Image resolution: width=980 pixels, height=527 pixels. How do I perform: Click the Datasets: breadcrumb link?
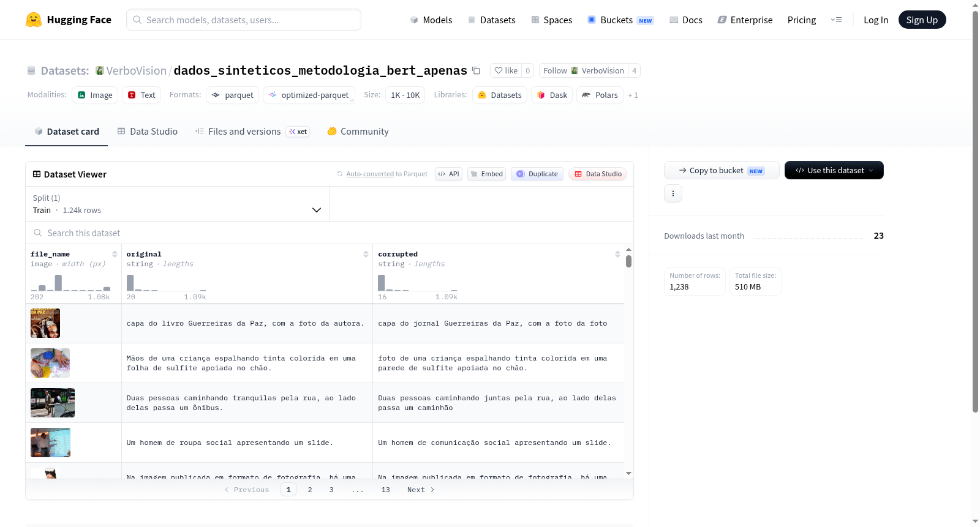pyautogui.click(x=64, y=70)
